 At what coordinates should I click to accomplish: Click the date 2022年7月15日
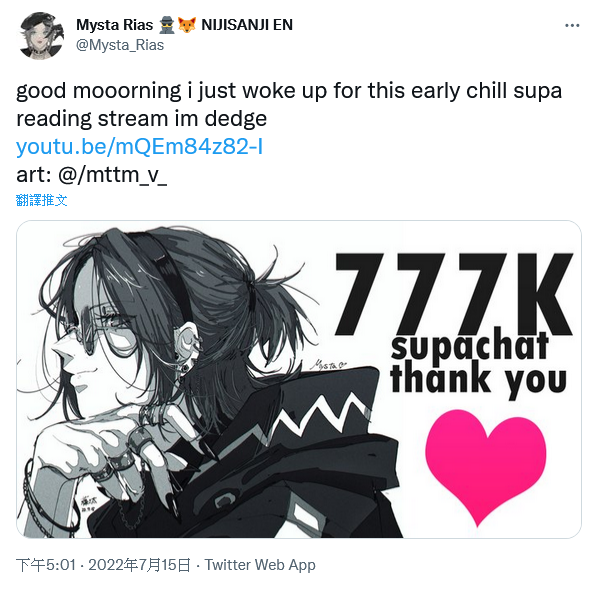click(x=139, y=565)
